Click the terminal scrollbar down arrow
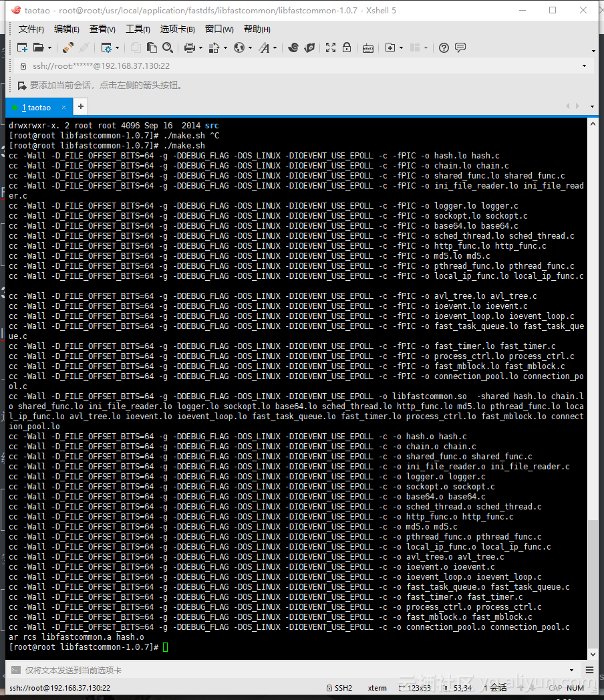 [x=593, y=655]
